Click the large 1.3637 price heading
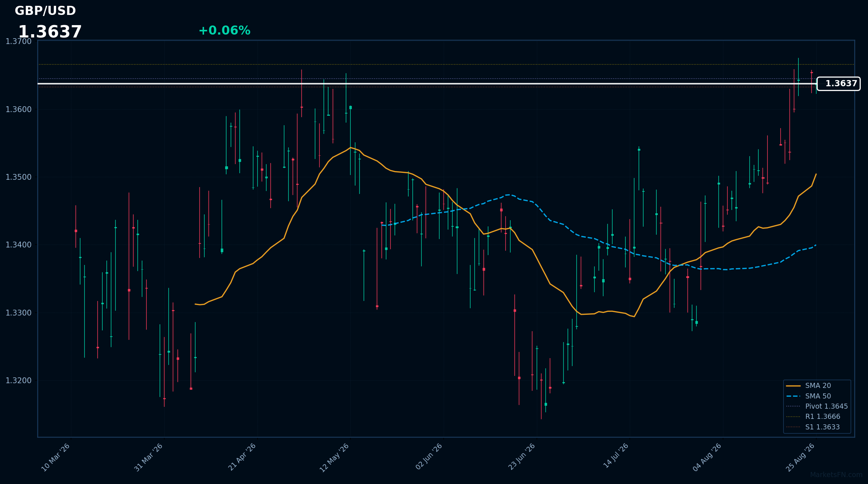Viewport: 868px width, 484px height. pos(50,32)
